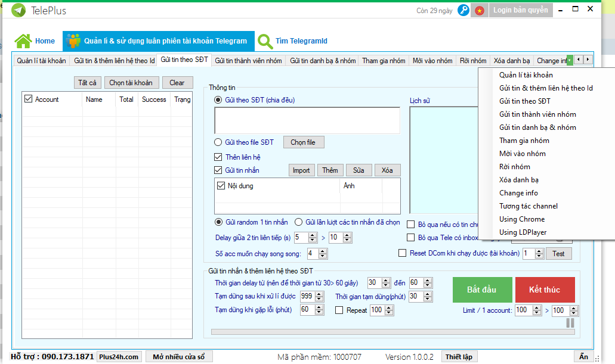
Task: Uncheck the Thên liên hệ checkbox
Action: tap(218, 157)
